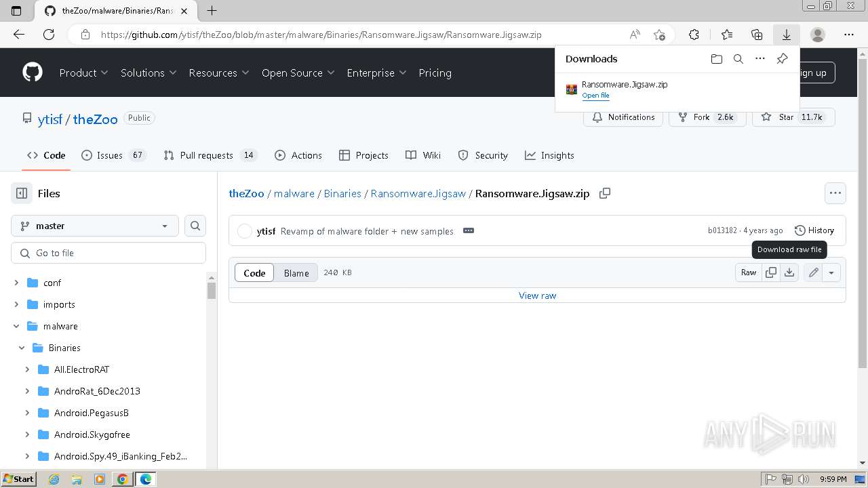The image size is (868, 488).
Task: Open the file actions three-dot menu
Action: pyautogui.click(x=835, y=193)
